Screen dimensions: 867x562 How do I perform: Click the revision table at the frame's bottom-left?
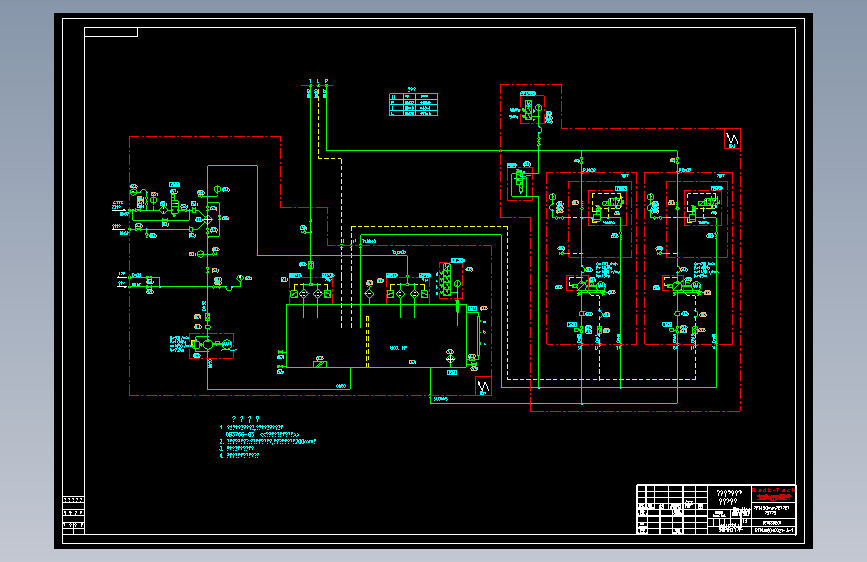[x=74, y=515]
